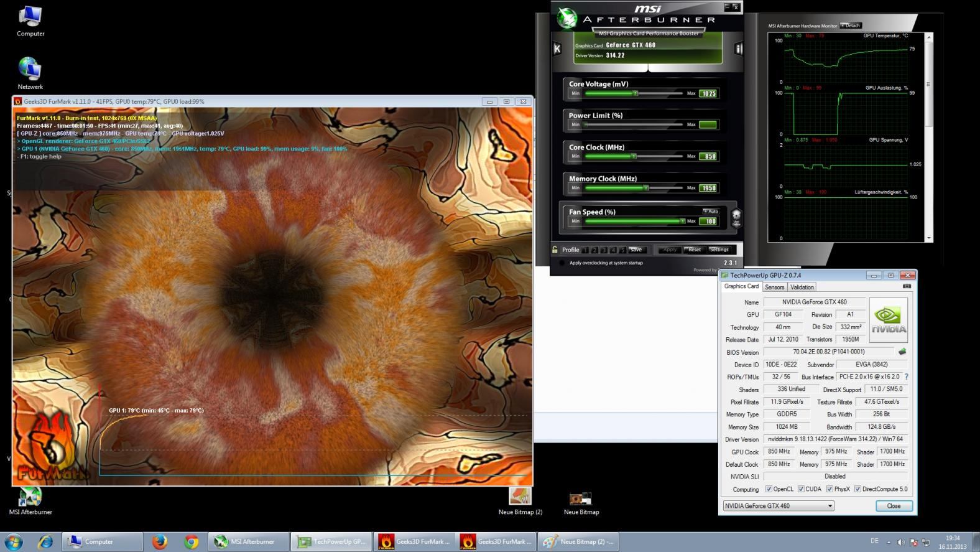Toggle DirectCompute 5.0 checkbox
This screenshot has height=552, width=980.
[x=857, y=489]
